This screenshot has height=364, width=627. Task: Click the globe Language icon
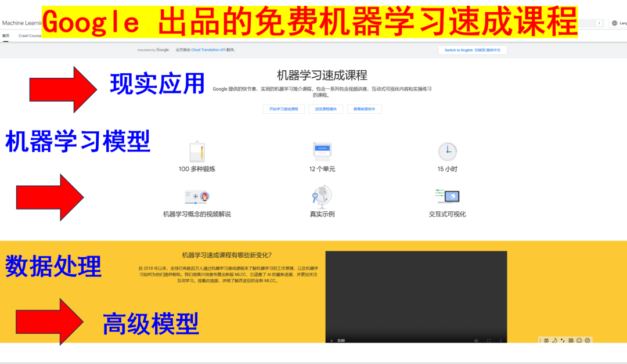(615, 23)
